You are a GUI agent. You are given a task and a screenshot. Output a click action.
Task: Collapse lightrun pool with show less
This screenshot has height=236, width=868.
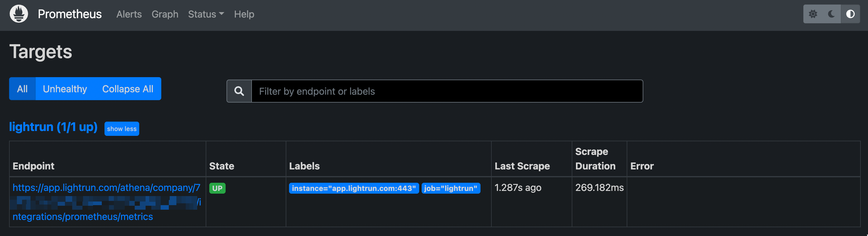click(x=122, y=129)
